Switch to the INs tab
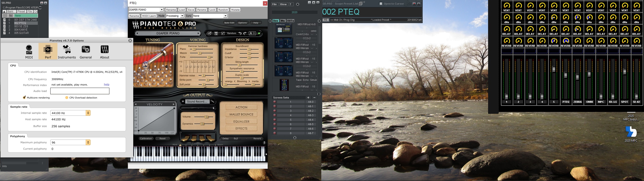This screenshot has width=644, height=181. (283, 21)
